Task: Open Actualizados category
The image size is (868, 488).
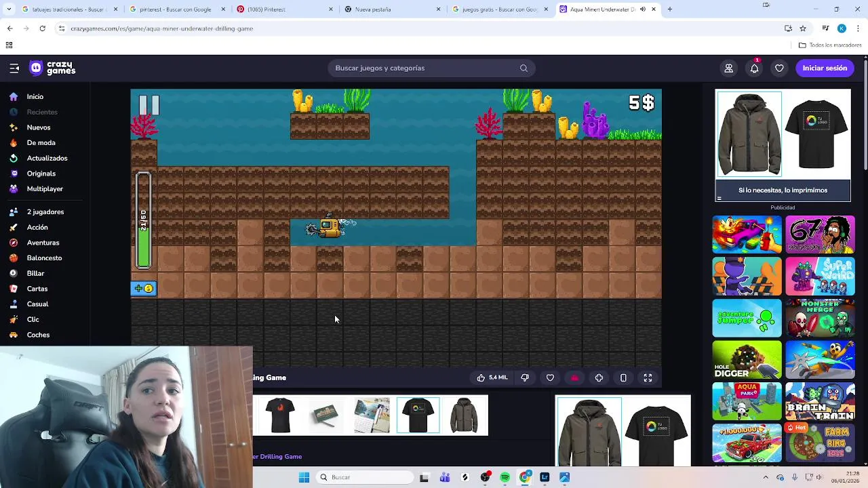Action: [x=47, y=158]
